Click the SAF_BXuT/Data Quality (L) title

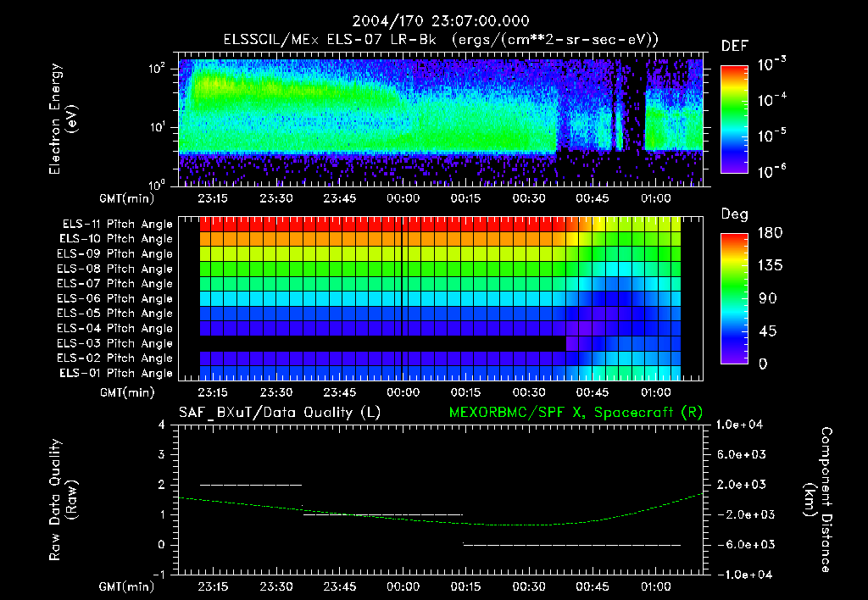point(280,413)
